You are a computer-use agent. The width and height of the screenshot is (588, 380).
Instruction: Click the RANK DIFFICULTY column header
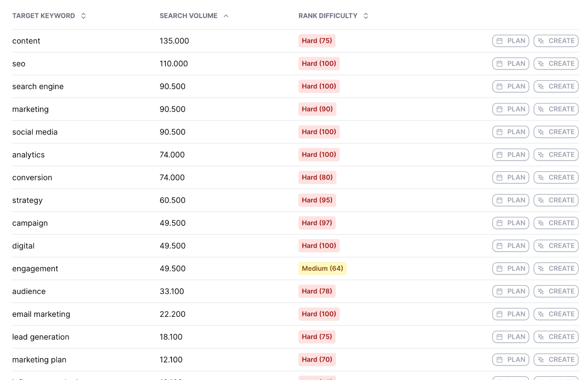(328, 16)
